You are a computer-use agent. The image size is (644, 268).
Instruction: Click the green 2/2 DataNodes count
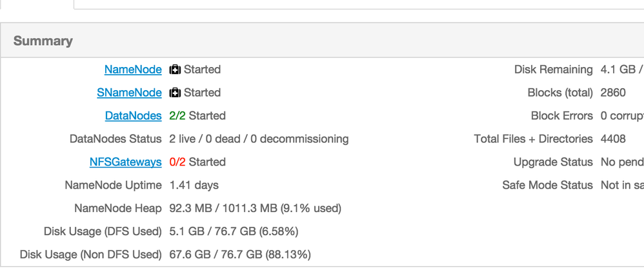coord(177,116)
